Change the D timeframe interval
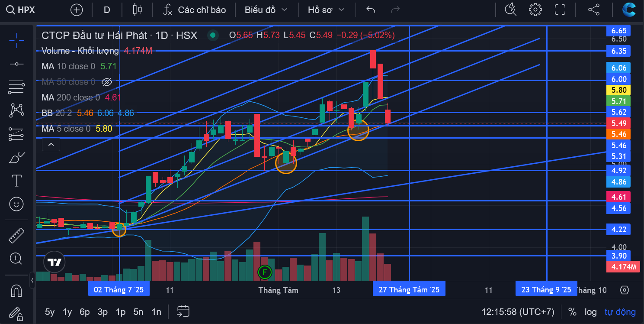 pyautogui.click(x=107, y=10)
